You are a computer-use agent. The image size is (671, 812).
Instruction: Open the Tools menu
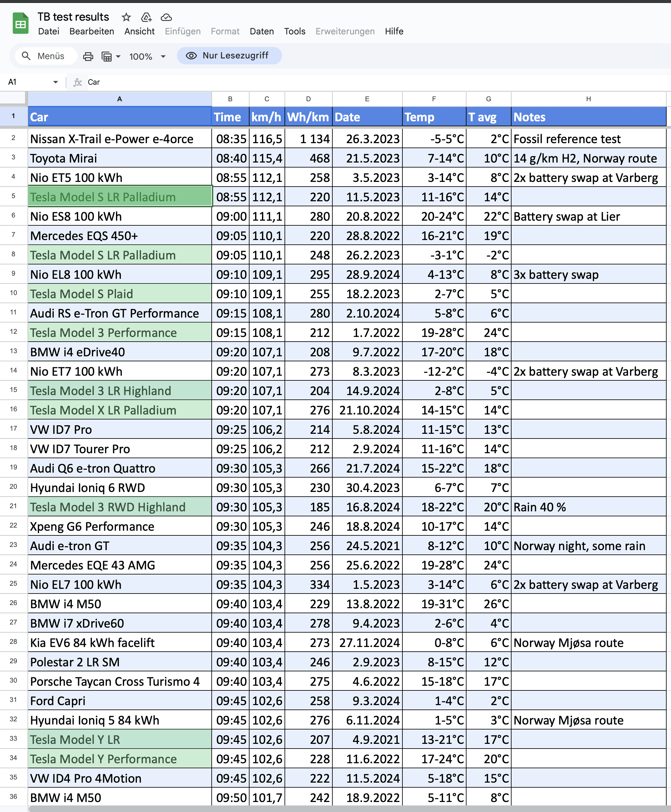pos(295,31)
